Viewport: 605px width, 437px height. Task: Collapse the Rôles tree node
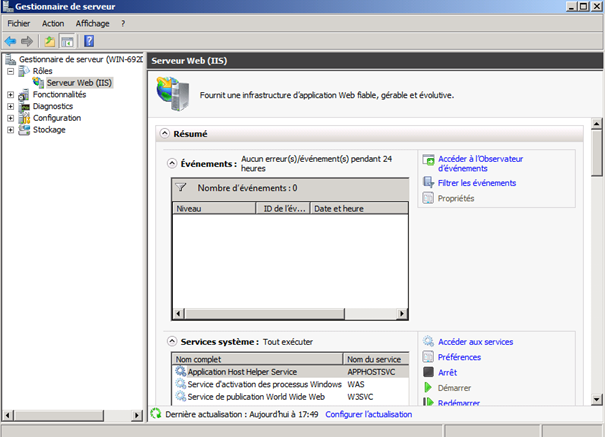tap(11, 71)
